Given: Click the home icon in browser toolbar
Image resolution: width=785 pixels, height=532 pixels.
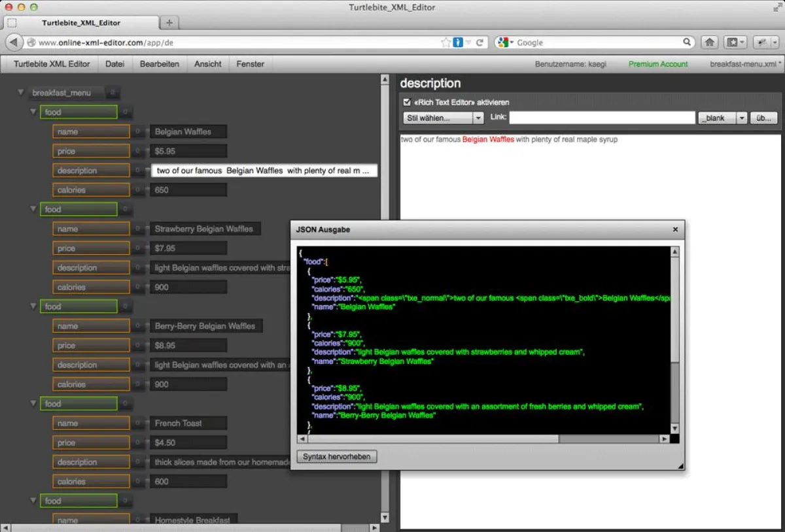Looking at the screenshot, I should coord(709,42).
